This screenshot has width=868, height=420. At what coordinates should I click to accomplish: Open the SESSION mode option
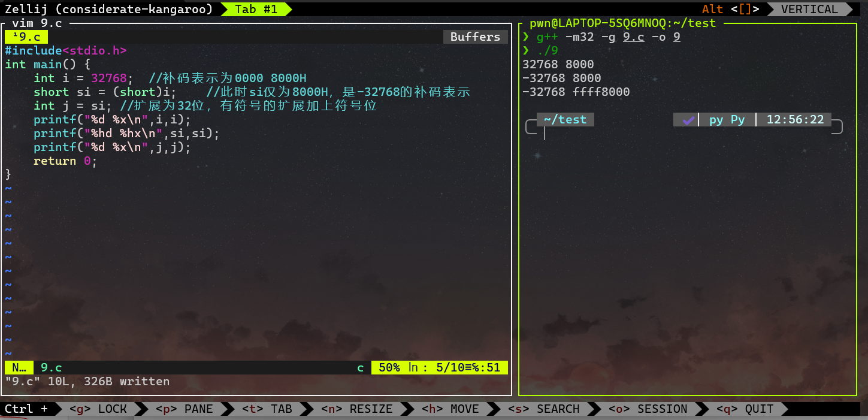(648, 409)
